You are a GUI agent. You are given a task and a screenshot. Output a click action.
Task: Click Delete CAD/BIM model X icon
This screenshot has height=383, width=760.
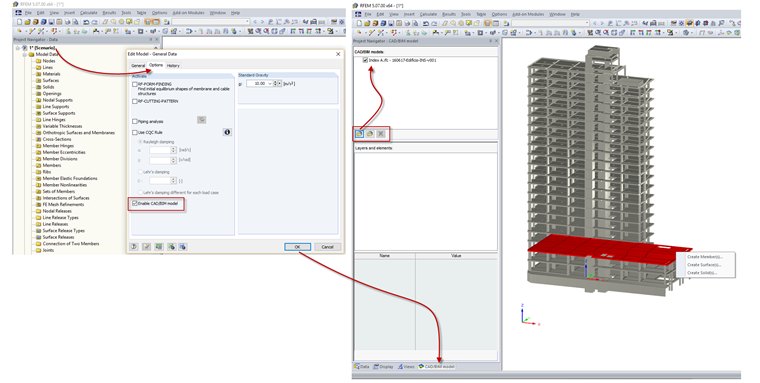click(x=381, y=134)
